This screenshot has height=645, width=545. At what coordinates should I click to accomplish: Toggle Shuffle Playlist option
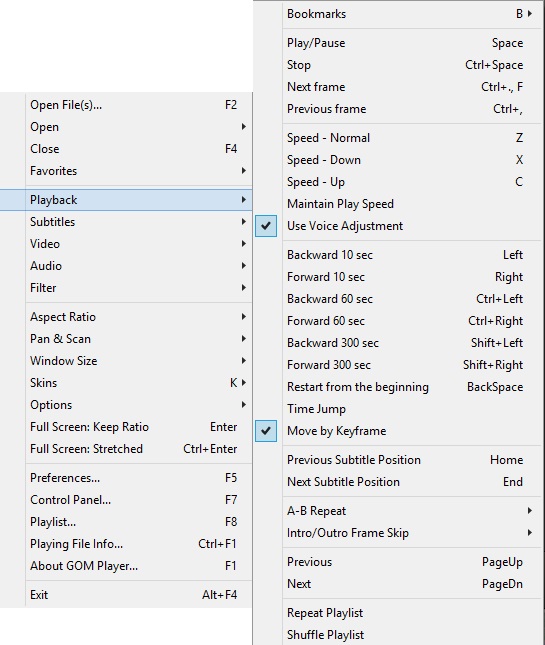(397, 635)
